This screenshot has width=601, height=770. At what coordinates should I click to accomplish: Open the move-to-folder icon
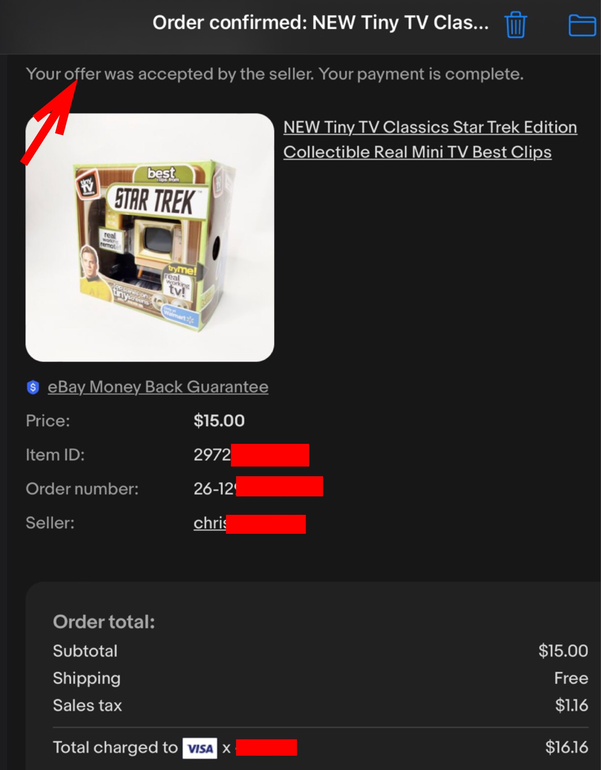point(583,25)
